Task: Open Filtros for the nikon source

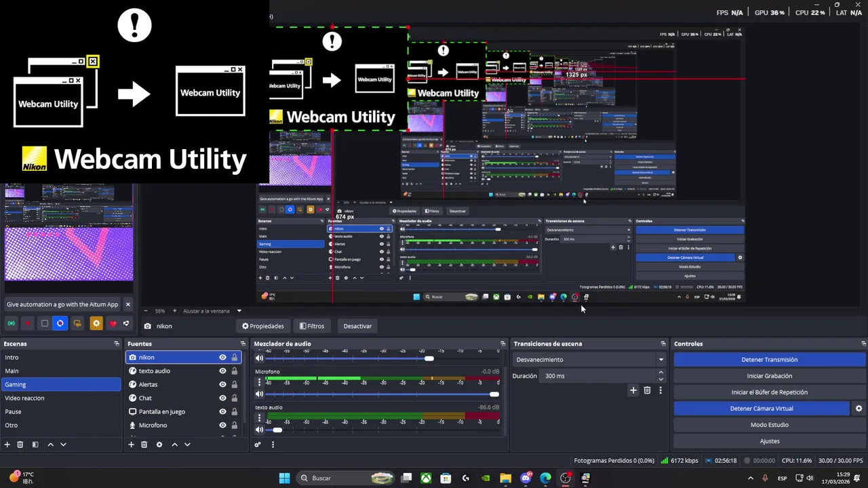Action: coord(312,326)
